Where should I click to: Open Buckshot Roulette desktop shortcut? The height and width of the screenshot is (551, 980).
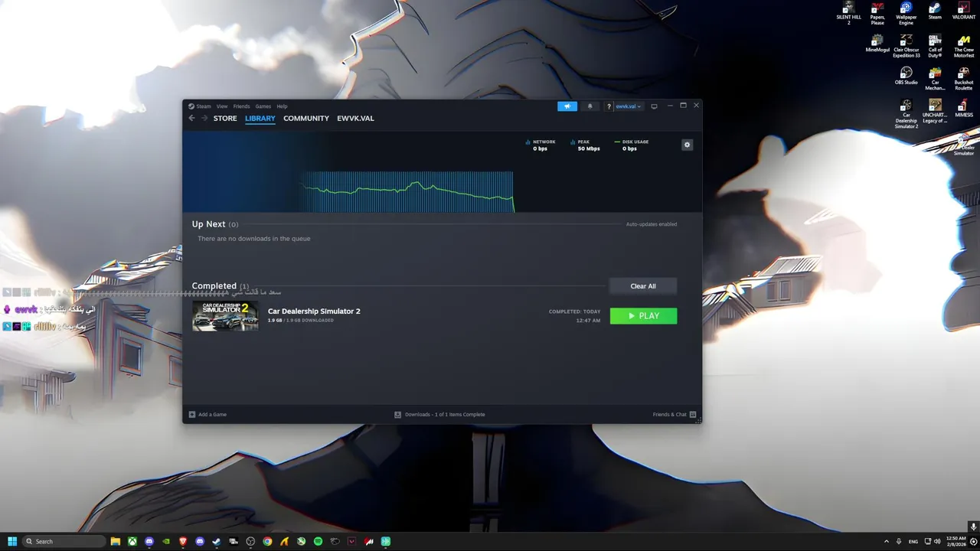tap(964, 79)
